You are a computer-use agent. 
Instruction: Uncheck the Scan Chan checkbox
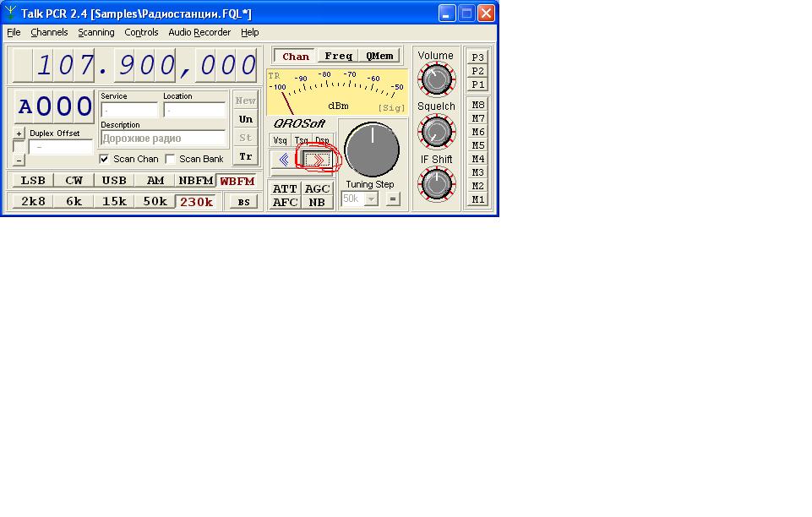[x=104, y=159]
